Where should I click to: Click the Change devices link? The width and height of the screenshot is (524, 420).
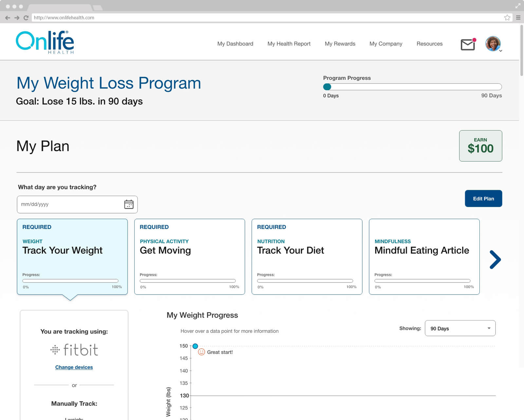pyautogui.click(x=74, y=367)
